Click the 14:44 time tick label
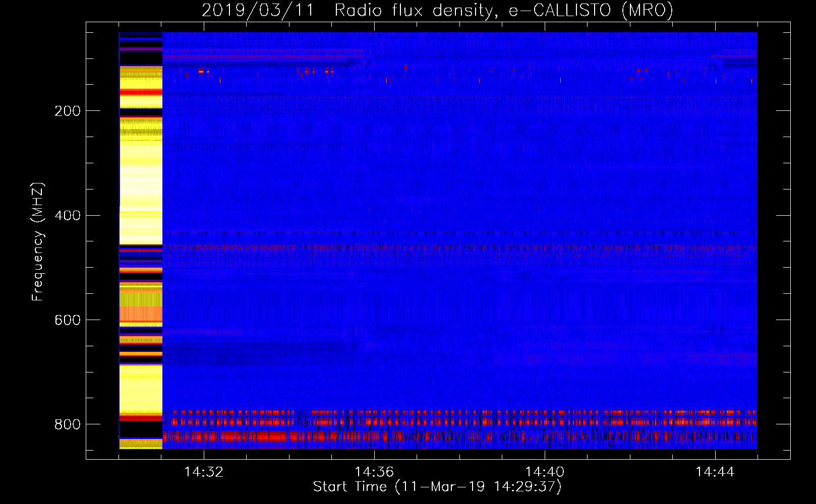Image resolution: width=816 pixels, height=504 pixels. coord(715,472)
